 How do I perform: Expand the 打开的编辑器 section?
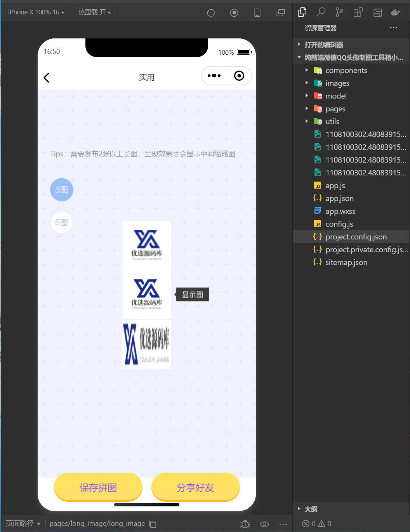[351, 45]
